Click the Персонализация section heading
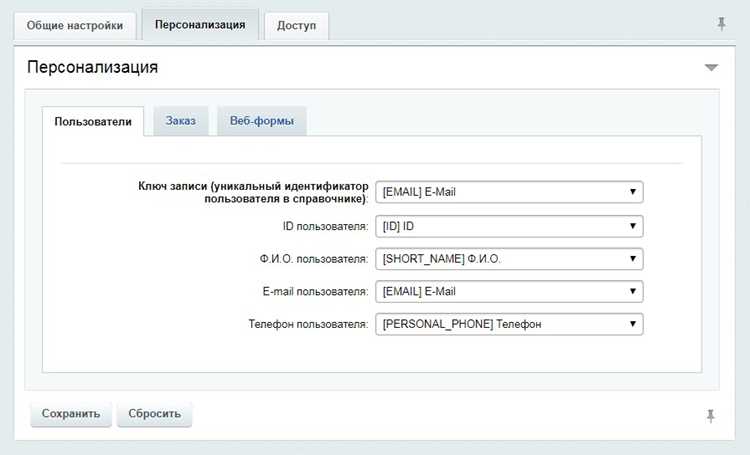 click(x=92, y=67)
